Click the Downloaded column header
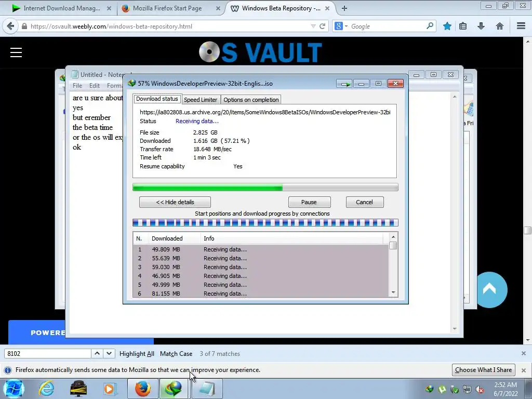The height and width of the screenshot is (399, 532). (175, 238)
